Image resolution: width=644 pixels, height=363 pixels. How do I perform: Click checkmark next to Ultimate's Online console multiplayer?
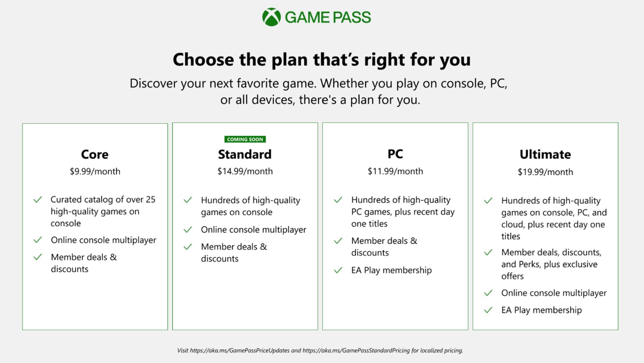point(488,293)
